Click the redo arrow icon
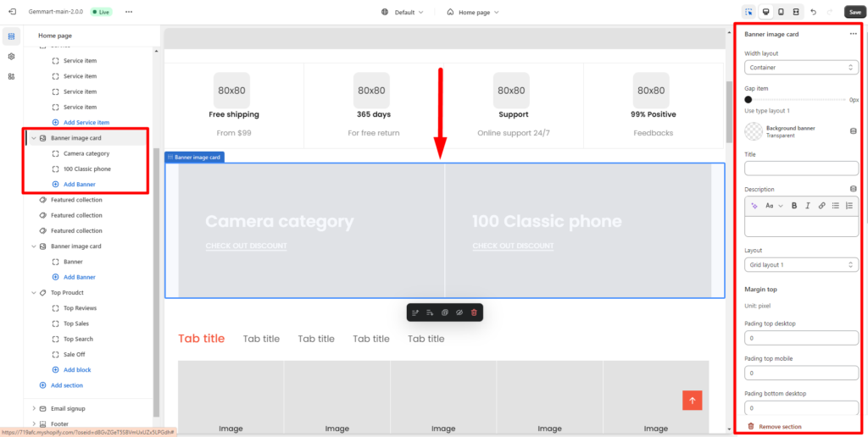The width and height of the screenshot is (868, 437). pyautogui.click(x=829, y=12)
